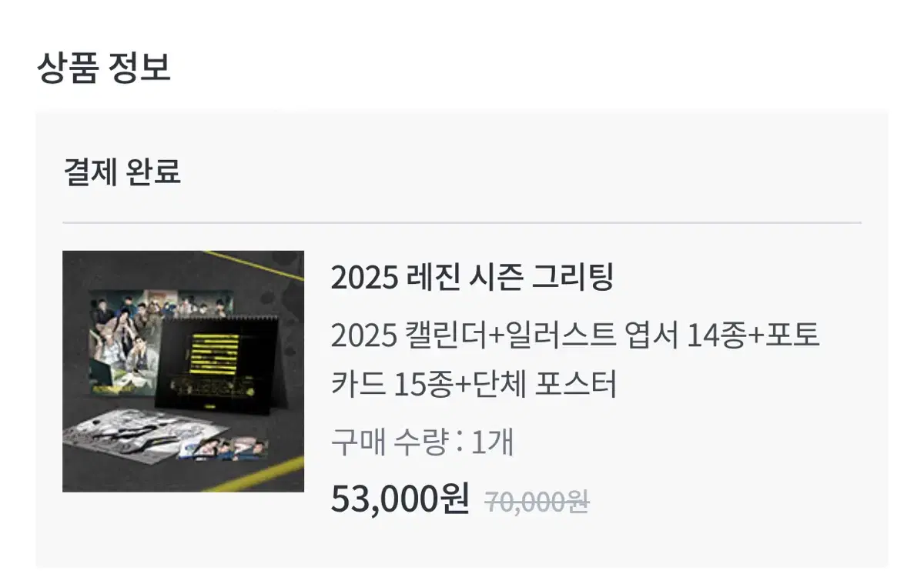Click the 53,000원 sale price

(x=400, y=500)
